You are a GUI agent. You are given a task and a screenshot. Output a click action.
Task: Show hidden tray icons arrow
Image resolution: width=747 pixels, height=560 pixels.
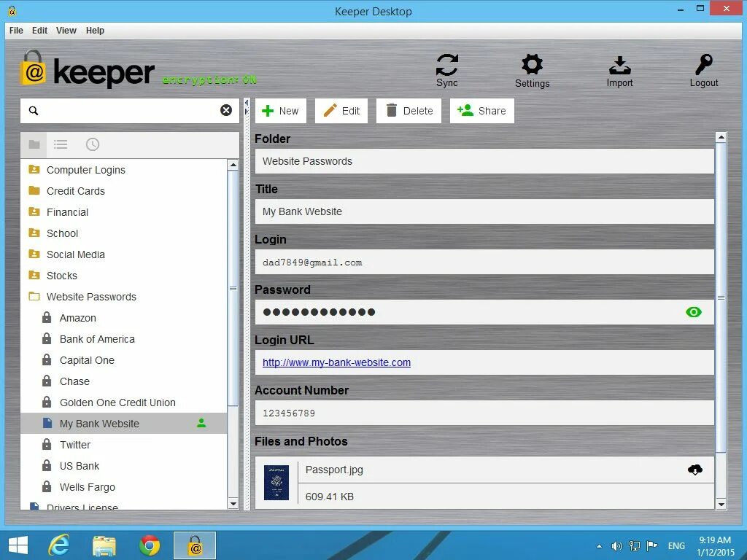point(599,546)
